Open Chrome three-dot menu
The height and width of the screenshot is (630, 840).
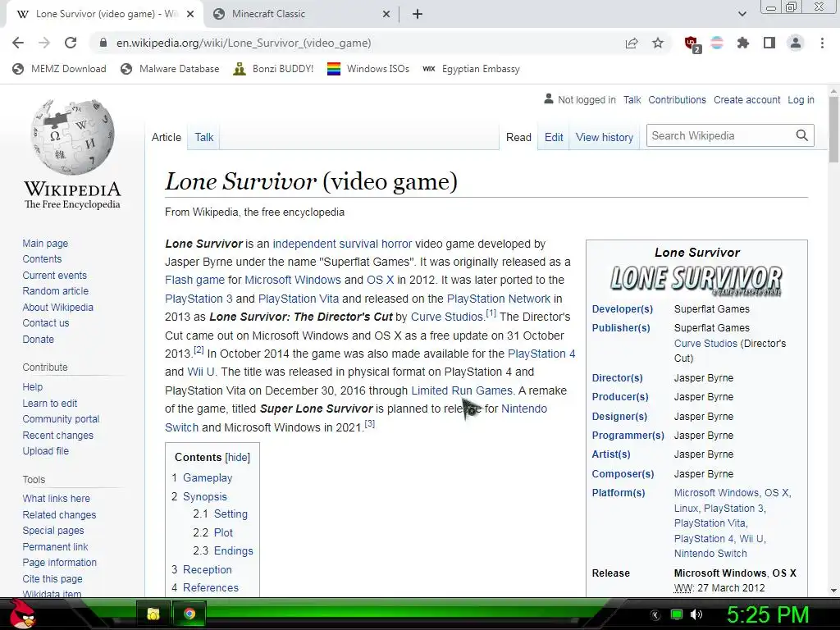(x=822, y=43)
